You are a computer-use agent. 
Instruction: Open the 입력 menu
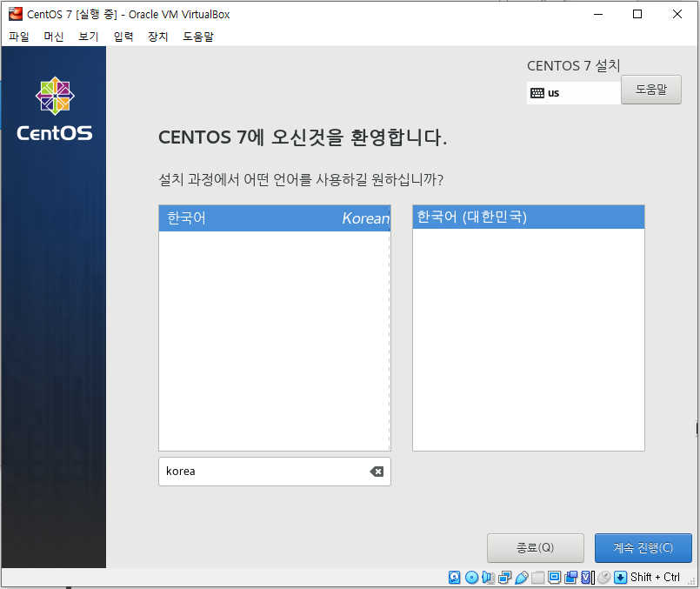point(123,37)
